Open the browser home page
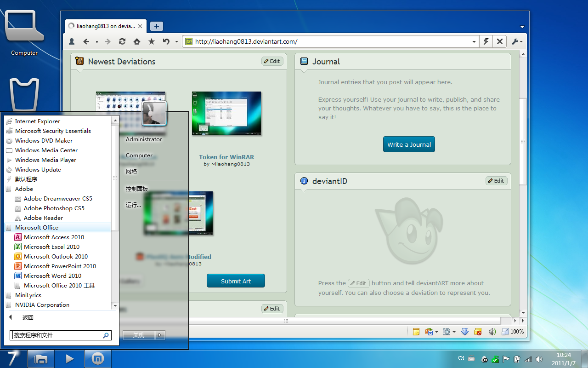The height and width of the screenshot is (368, 588). 136,41
